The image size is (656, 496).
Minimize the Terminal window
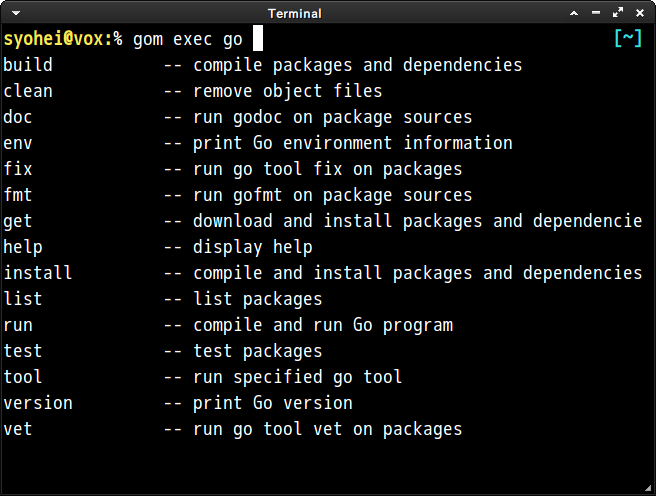pos(596,13)
